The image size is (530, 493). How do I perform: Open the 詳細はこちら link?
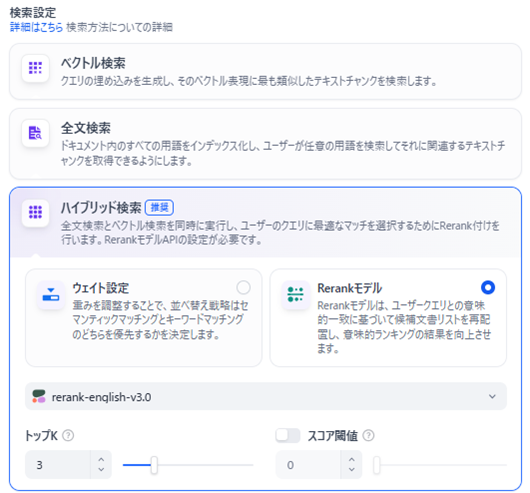(x=37, y=27)
